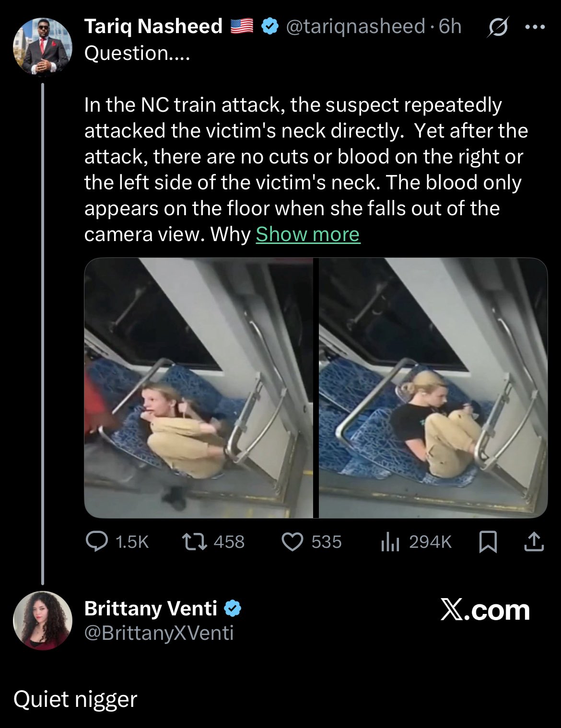Open the 6h timestamp link
Viewport: 561px width, 728px height.
[x=450, y=27]
